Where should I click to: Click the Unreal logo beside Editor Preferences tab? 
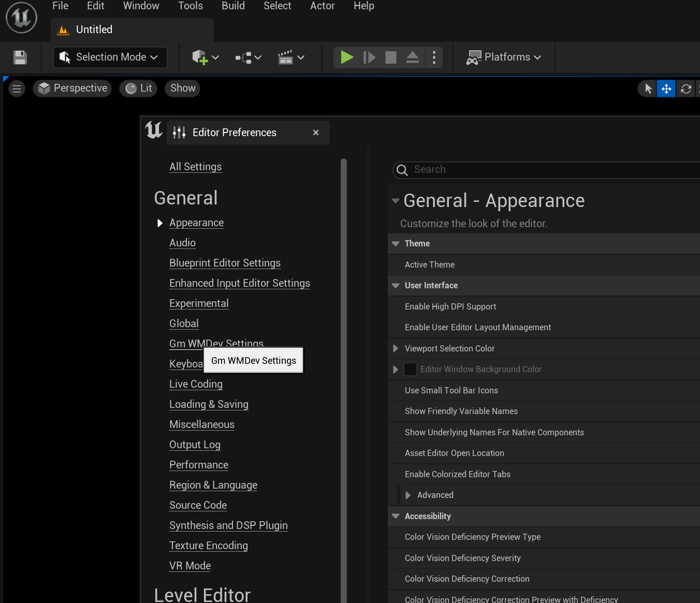pyautogui.click(x=154, y=129)
